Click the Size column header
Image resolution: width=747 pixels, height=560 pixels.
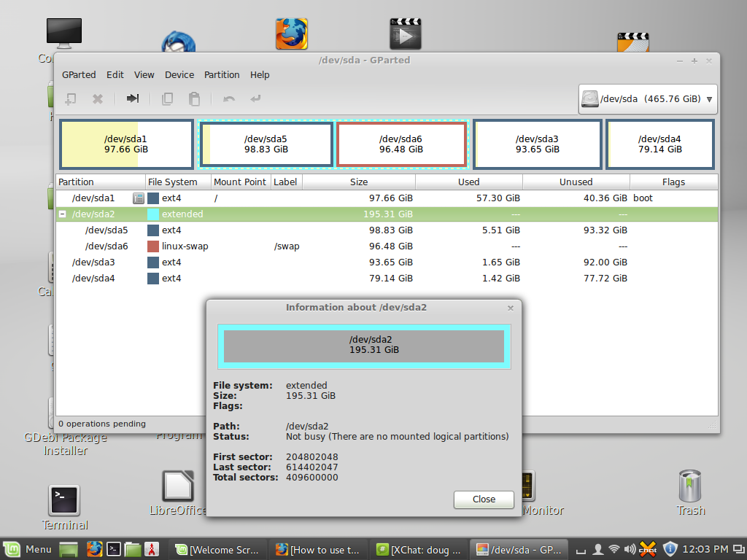pos(359,182)
